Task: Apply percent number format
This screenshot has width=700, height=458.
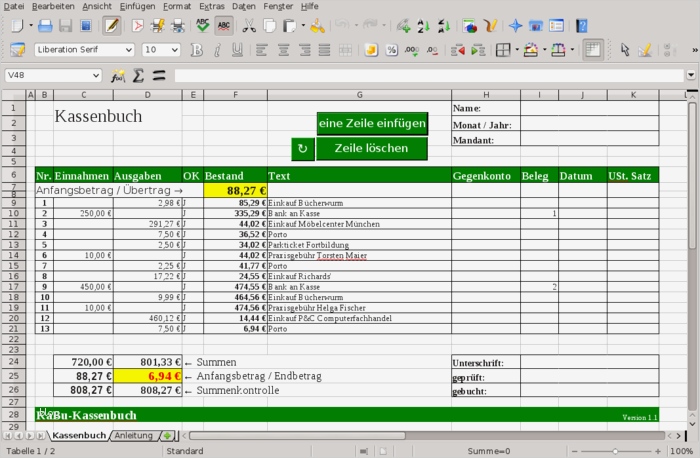Action: click(392, 50)
